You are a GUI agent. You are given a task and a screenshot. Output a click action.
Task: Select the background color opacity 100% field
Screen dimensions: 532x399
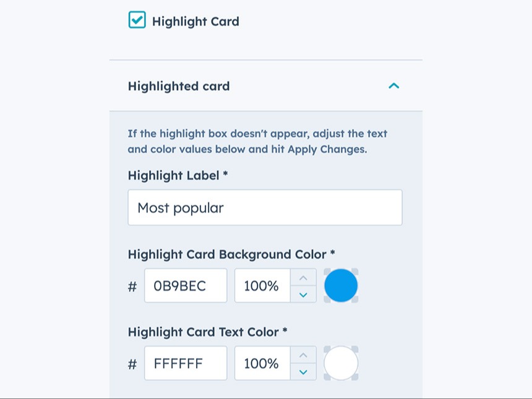pyautogui.click(x=262, y=286)
